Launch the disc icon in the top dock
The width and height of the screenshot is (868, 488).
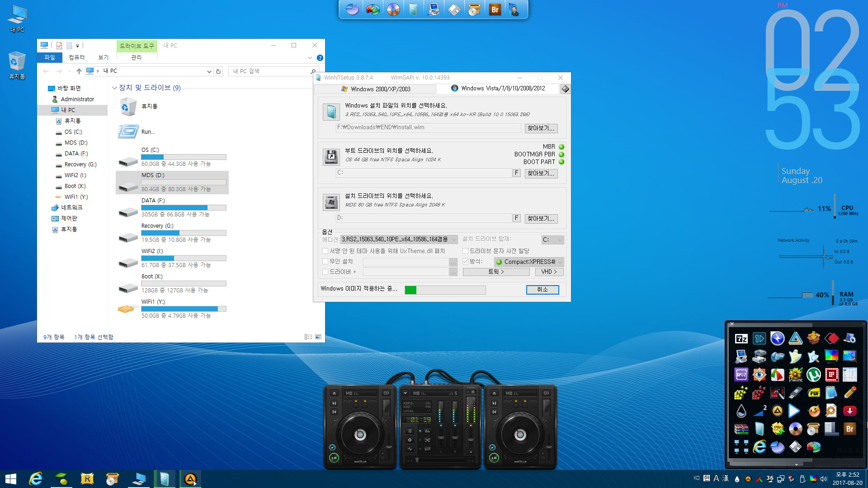point(393,9)
